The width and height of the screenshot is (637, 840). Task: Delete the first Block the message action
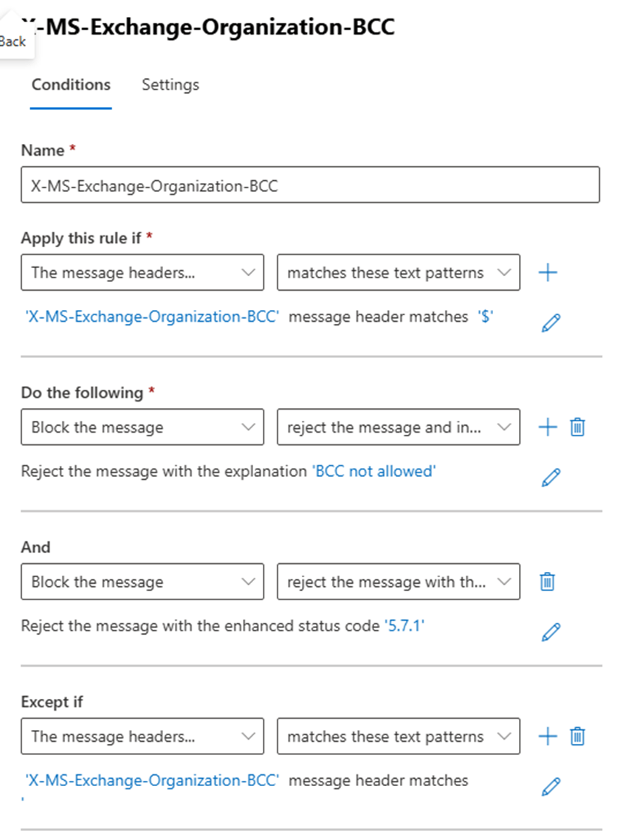pos(577,427)
